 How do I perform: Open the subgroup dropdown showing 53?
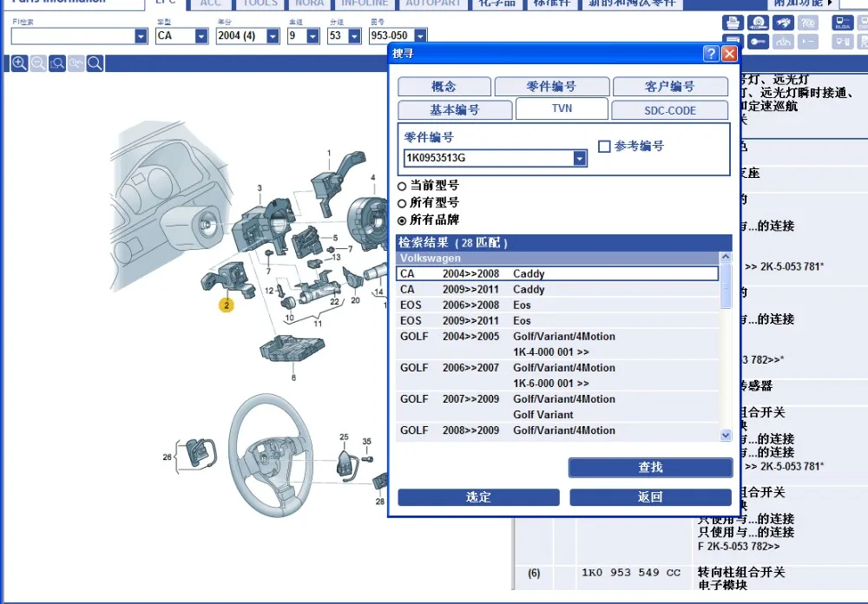click(x=355, y=36)
